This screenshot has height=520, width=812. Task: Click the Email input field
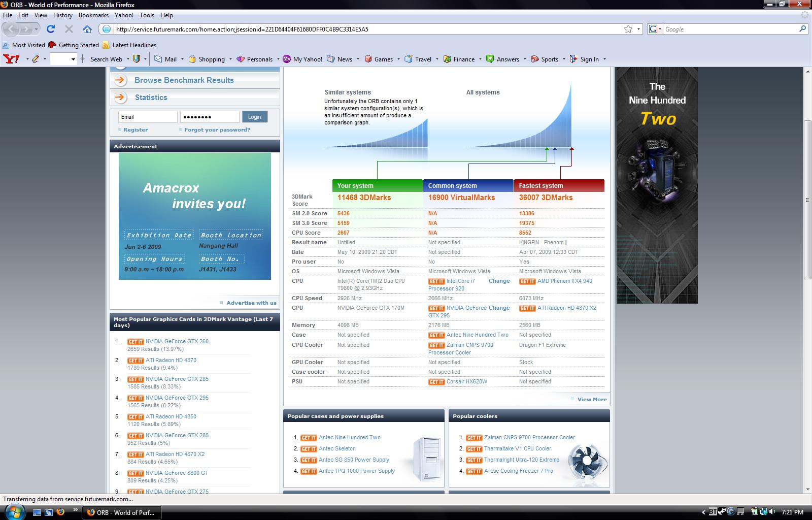click(x=148, y=117)
